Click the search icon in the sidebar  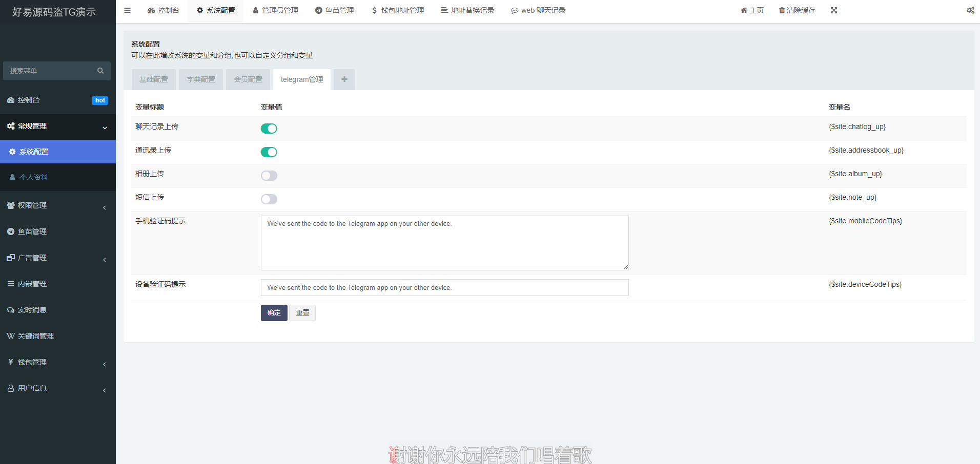[x=100, y=71]
